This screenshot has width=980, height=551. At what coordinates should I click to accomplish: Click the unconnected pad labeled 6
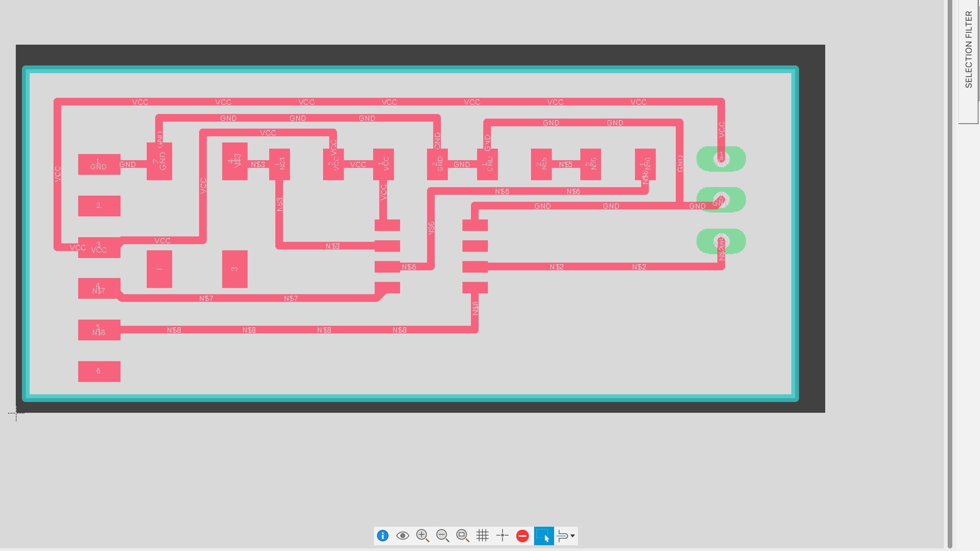(x=99, y=372)
